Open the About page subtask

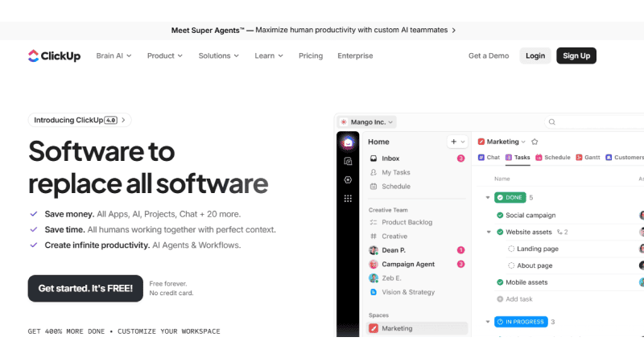click(535, 265)
